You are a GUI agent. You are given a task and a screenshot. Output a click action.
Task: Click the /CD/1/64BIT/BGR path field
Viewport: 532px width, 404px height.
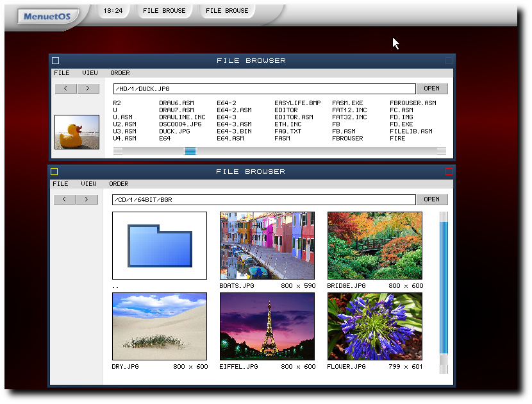click(x=263, y=200)
